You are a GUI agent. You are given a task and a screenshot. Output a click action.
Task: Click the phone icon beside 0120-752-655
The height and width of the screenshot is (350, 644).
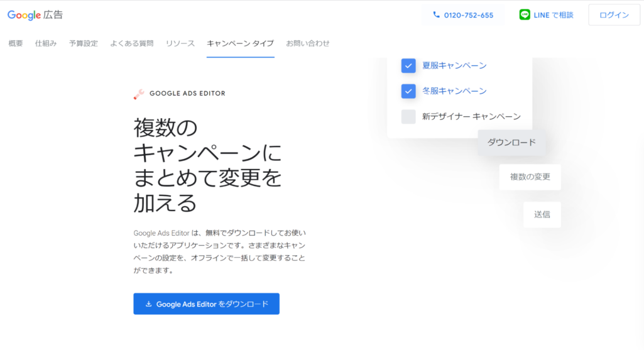[436, 15]
